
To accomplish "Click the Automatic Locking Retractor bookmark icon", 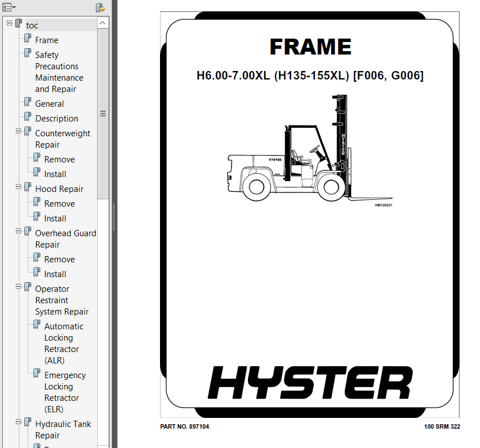I will 37,325.
